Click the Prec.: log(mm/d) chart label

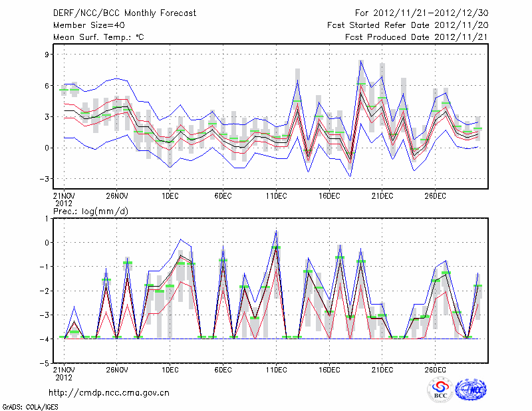click(x=92, y=211)
